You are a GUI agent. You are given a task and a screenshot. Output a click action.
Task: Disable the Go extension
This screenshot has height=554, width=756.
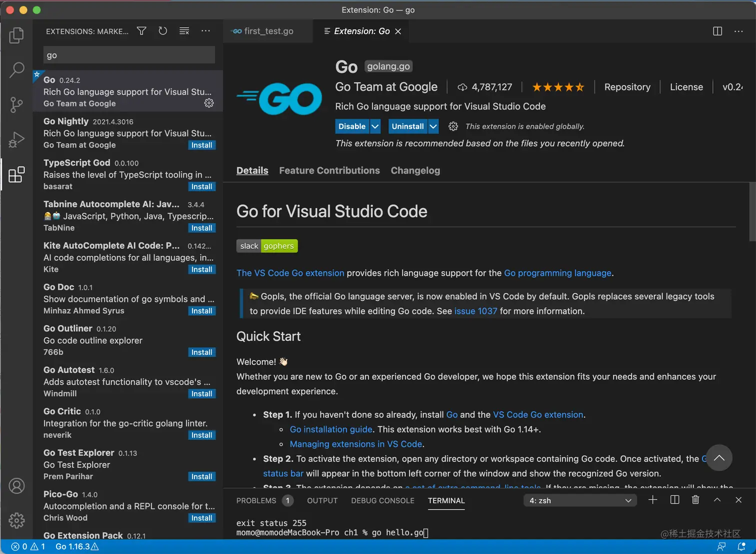[x=352, y=127]
